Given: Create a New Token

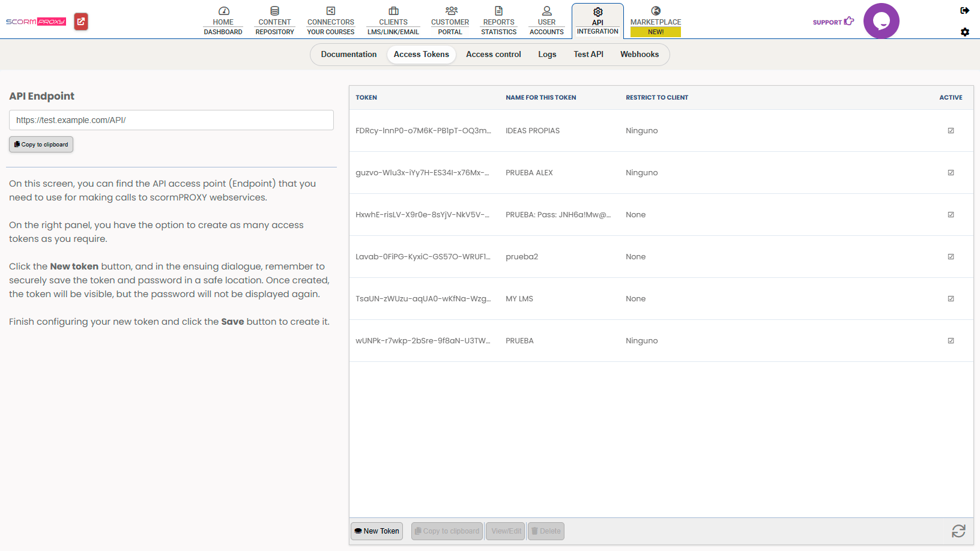Looking at the screenshot, I should click(x=377, y=531).
